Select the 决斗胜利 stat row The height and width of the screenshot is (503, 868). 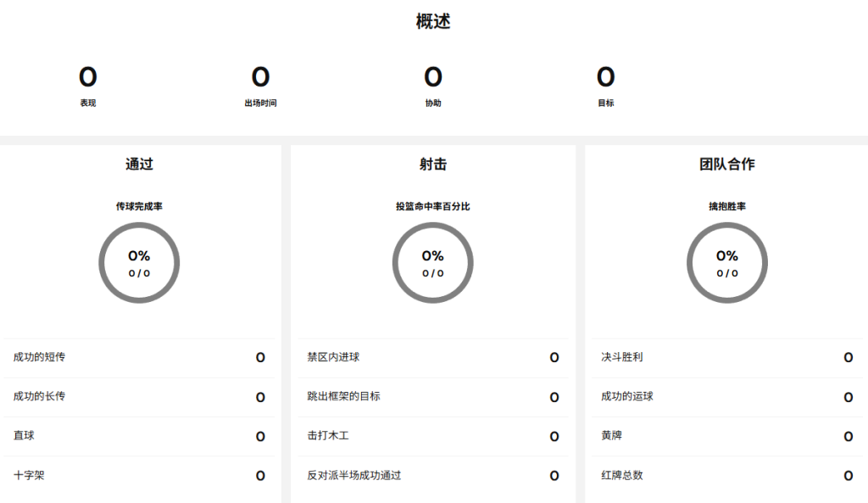[x=726, y=357]
